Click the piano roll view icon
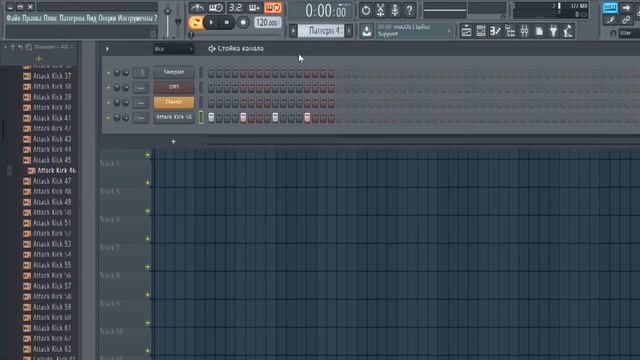Image resolution: width=640 pixels, height=360 pixels. point(495,31)
